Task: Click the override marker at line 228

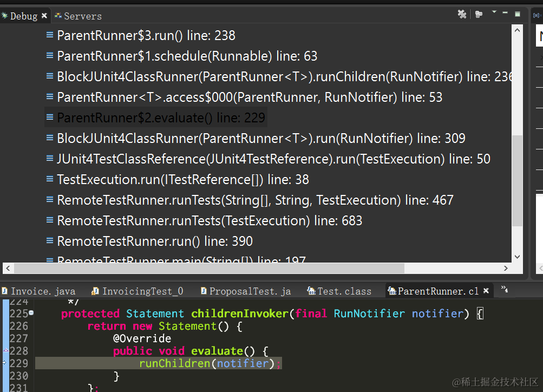Action: pos(6,350)
